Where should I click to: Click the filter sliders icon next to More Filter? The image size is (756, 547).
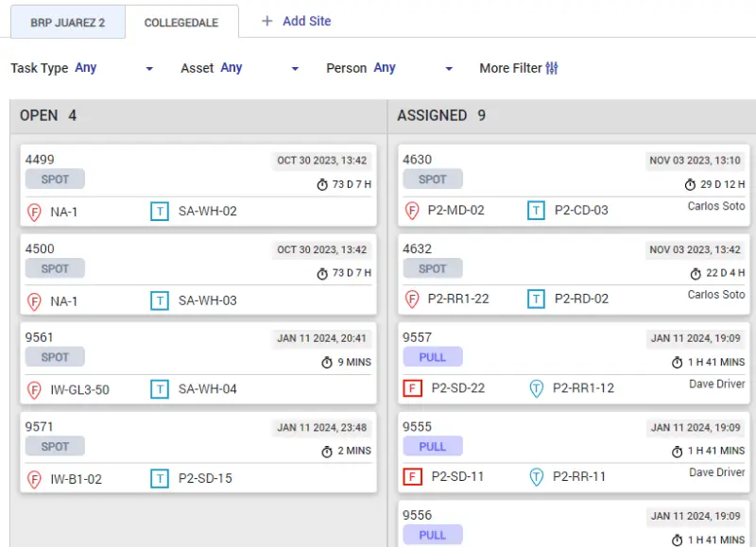pyautogui.click(x=552, y=68)
